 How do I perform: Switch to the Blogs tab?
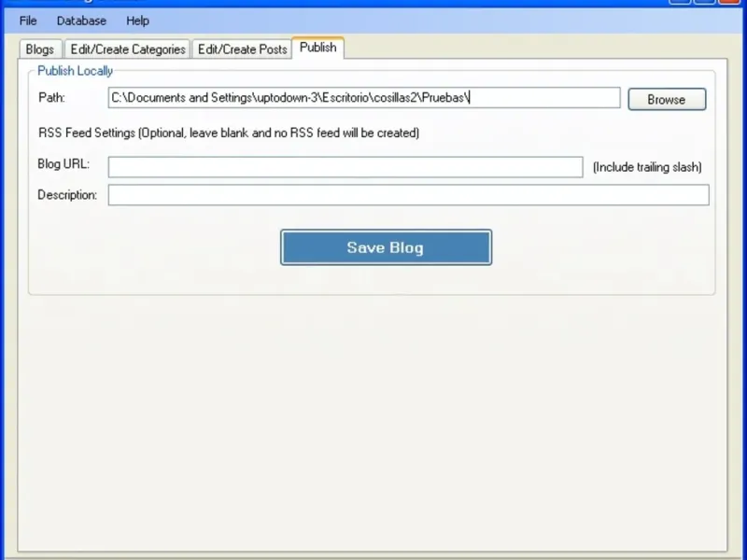(x=40, y=49)
